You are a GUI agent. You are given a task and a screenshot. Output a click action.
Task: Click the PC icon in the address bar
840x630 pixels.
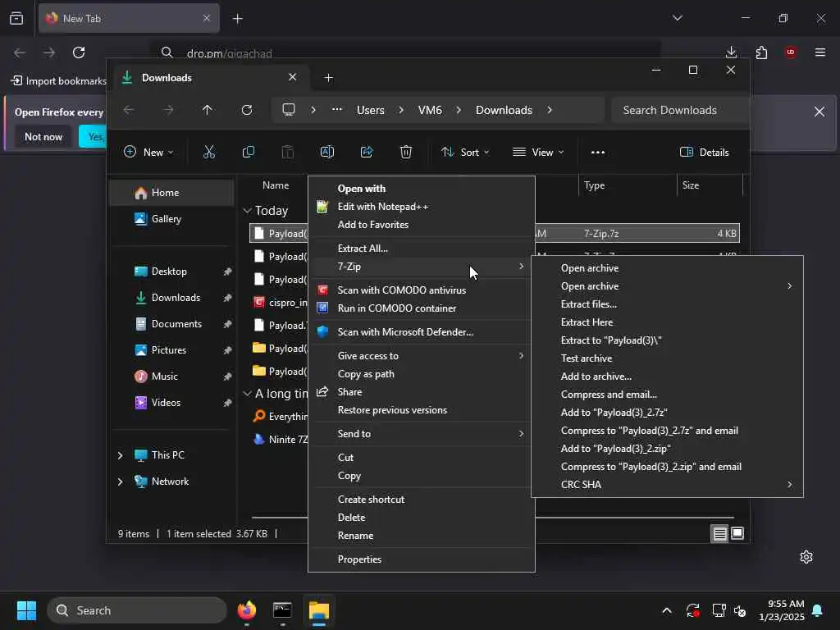click(289, 110)
